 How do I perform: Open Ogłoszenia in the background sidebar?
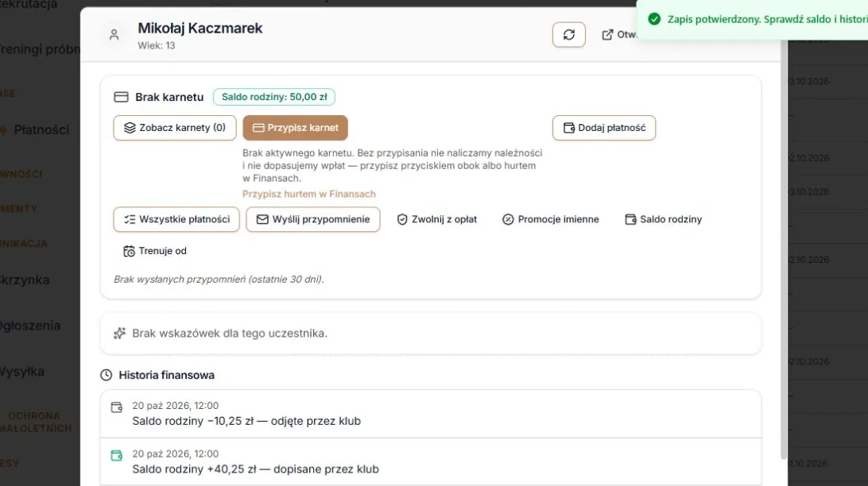click(30, 326)
